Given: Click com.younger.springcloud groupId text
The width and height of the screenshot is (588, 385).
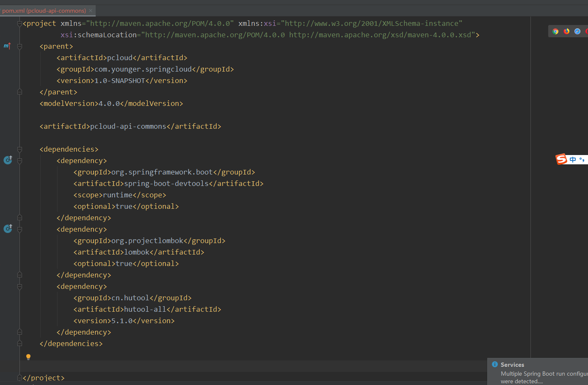Looking at the screenshot, I should point(143,69).
